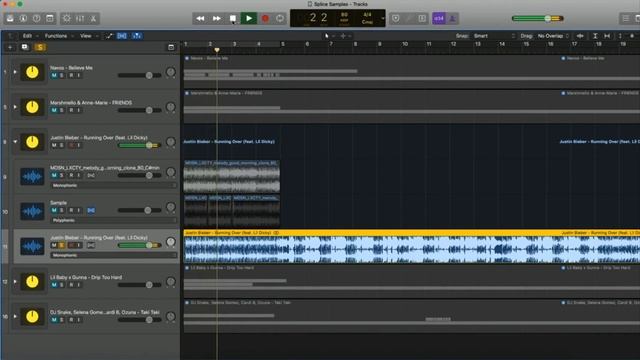Expand the Lil Baby x Gunna Drip Too Hard stack
Screen dimensions: 640x360
pyautogui.click(x=15, y=282)
